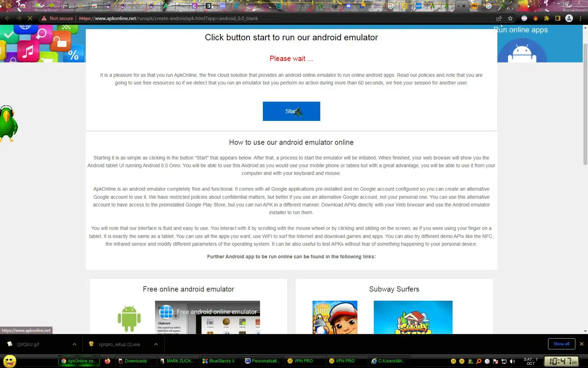Image resolution: width=588 pixels, height=368 pixels.
Task: Click the volume speaker tray icon
Action: coord(512,361)
